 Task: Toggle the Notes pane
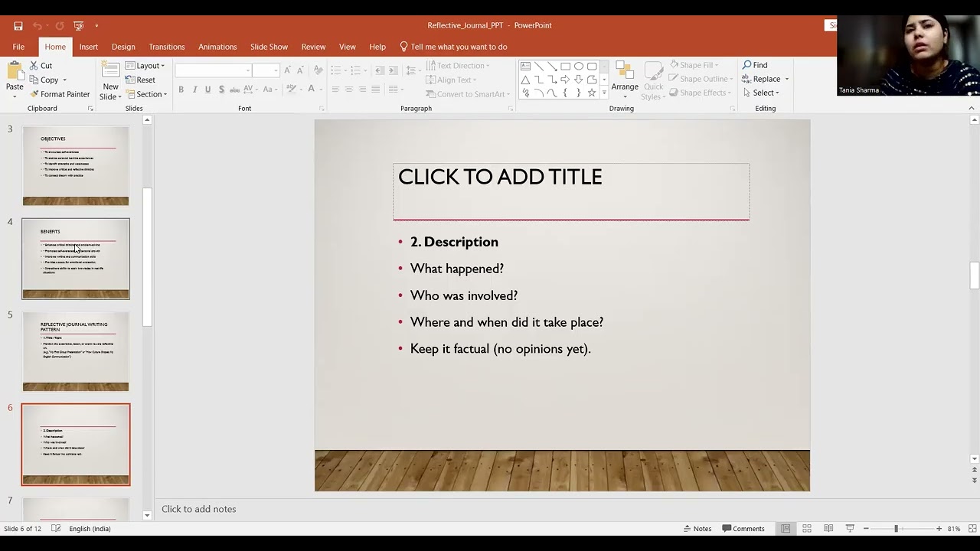tap(697, 529)
